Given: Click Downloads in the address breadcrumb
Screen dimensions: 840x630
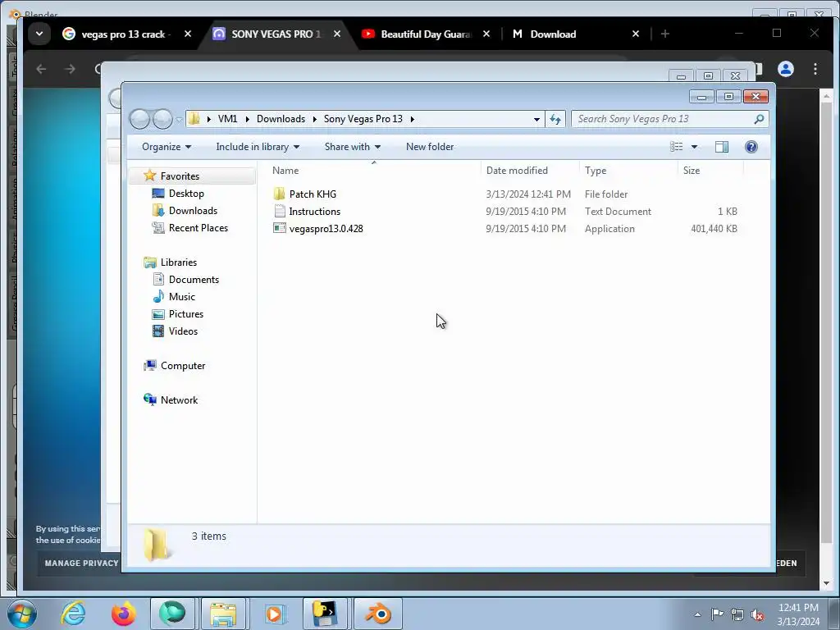Looking at the screenshot, I should coord(281,119).
